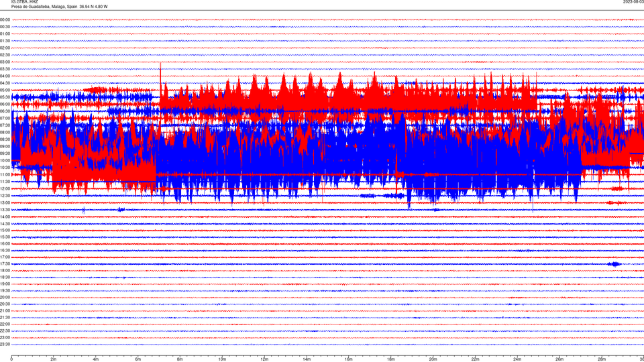The width and height of the screenshot is (644, 362).
Task: Select the 12:30 time row label
Action: pyautogui.click(x=5, y=196)
